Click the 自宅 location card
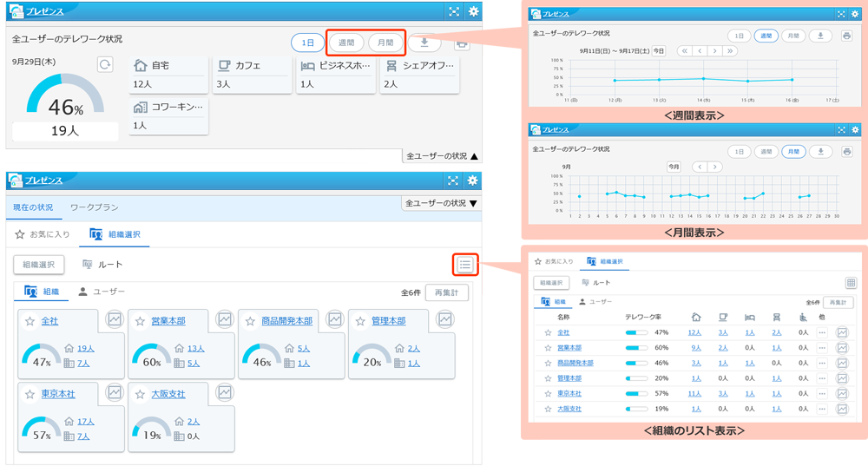The image size is (868, 466). (169, 75)
